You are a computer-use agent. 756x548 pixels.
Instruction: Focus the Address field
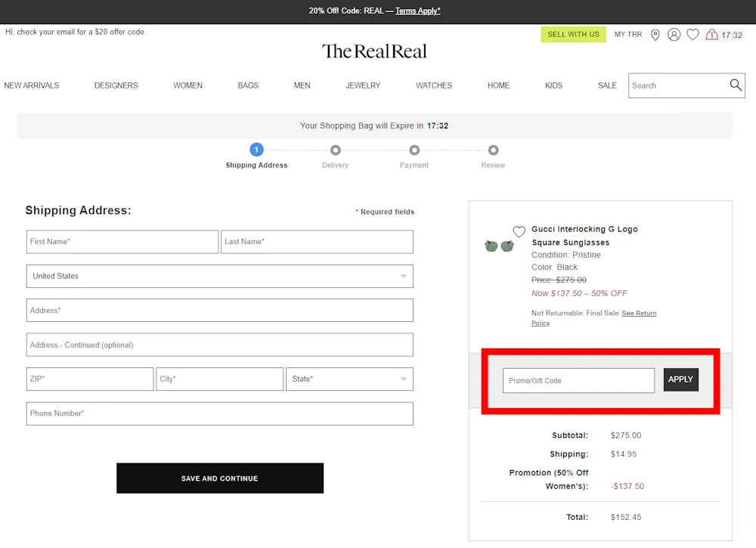tap(219, 311)
